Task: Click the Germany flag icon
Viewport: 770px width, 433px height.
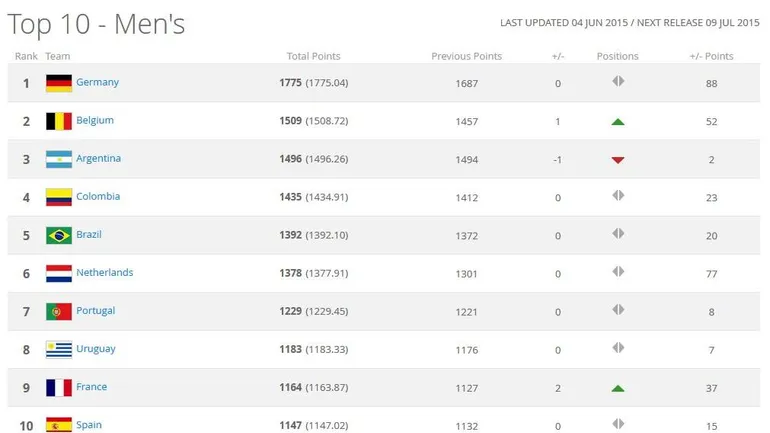Action: pyautogui.click(x=58, y=83)
